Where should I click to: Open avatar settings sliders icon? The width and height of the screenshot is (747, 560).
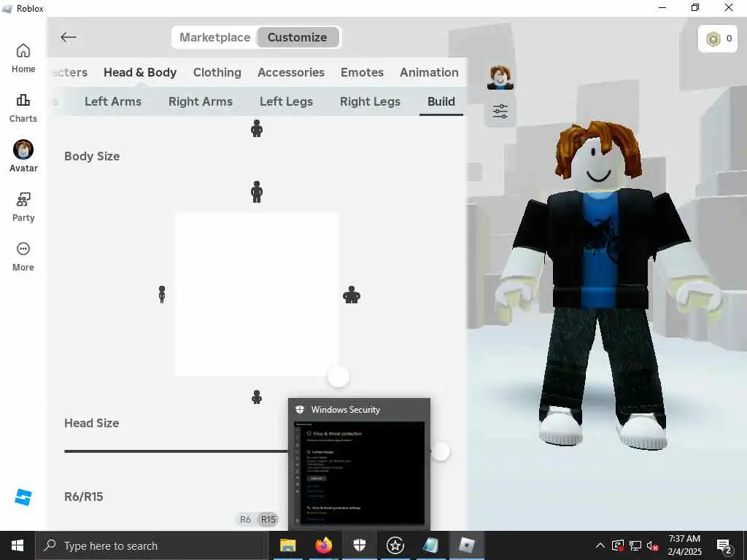click(x=500, y=112)
